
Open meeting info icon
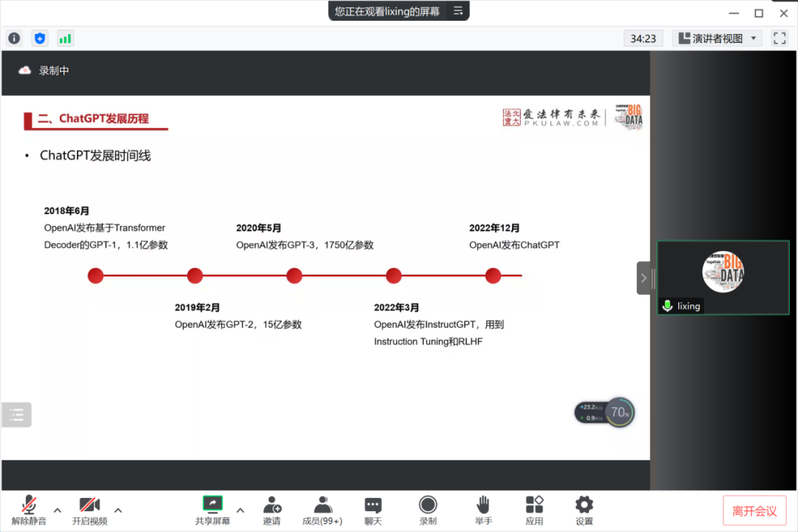pos(14,38)
